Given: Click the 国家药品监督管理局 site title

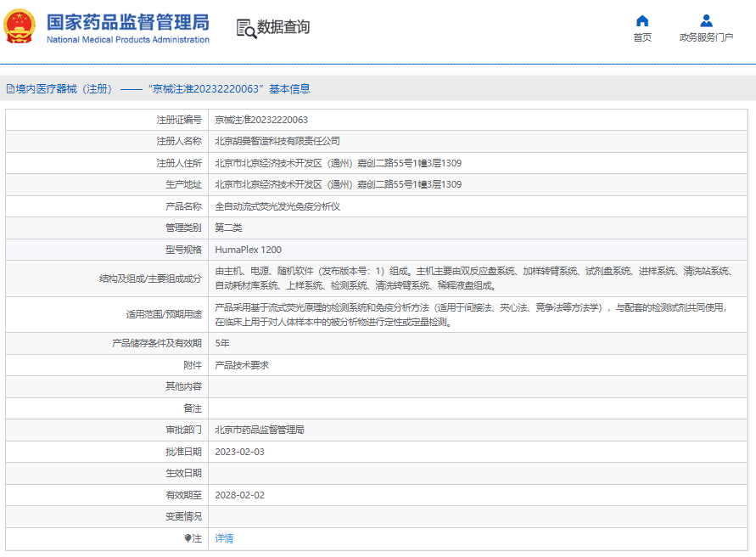Looking at the screenshot, I should [127, 22].
